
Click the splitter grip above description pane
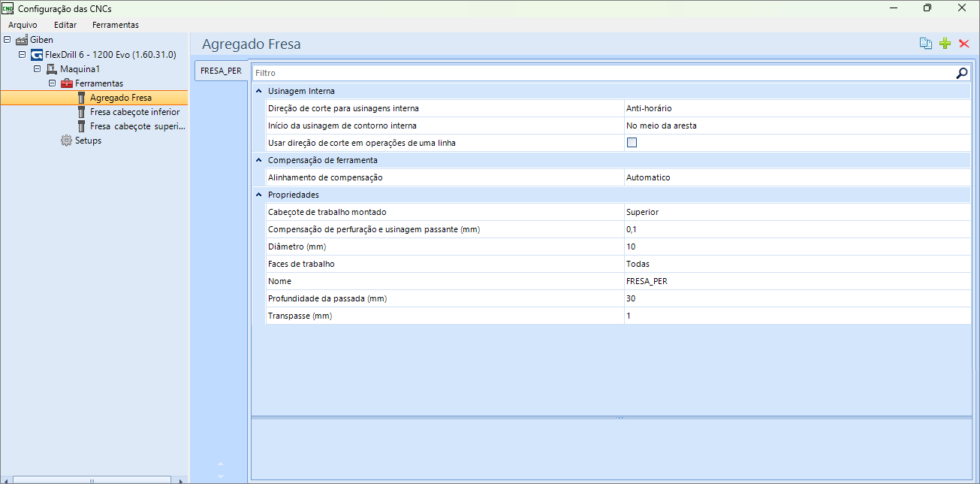click(619, 417)
